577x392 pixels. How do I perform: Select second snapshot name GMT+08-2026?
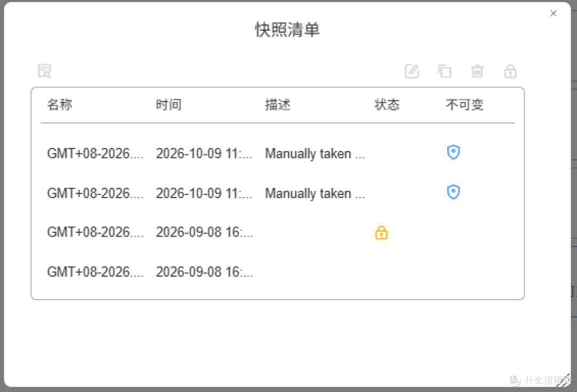(x=95, y=193)
